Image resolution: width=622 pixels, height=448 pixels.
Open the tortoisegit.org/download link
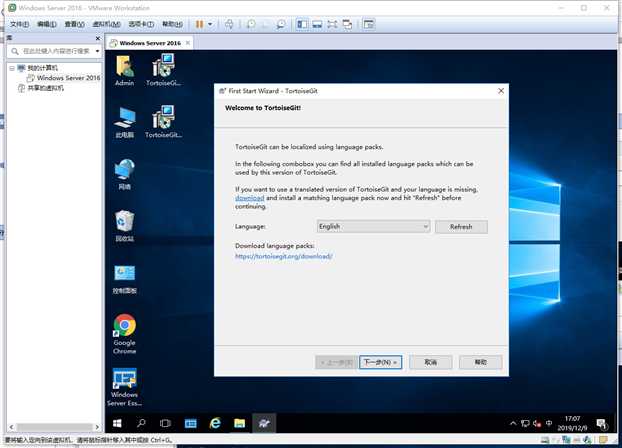point(284,256)
